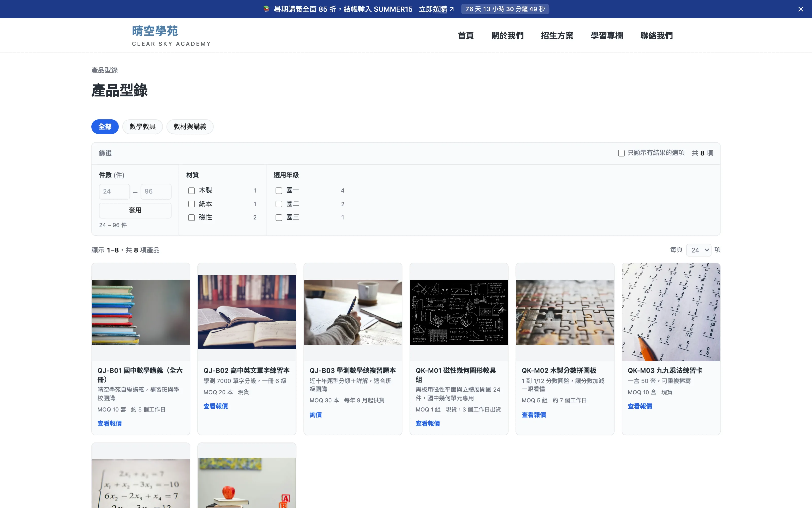Screen dimensions: 812x508
Task: Go to 首頁 in the navigation
Action: [466, 36]
